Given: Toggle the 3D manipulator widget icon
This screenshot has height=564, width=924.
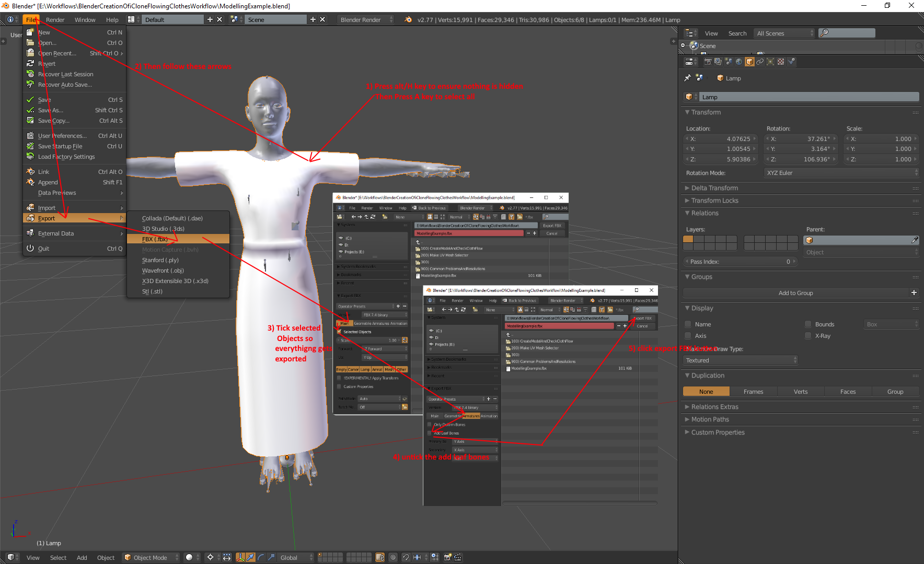Looking at the screenshot, I should pos(240,557).
